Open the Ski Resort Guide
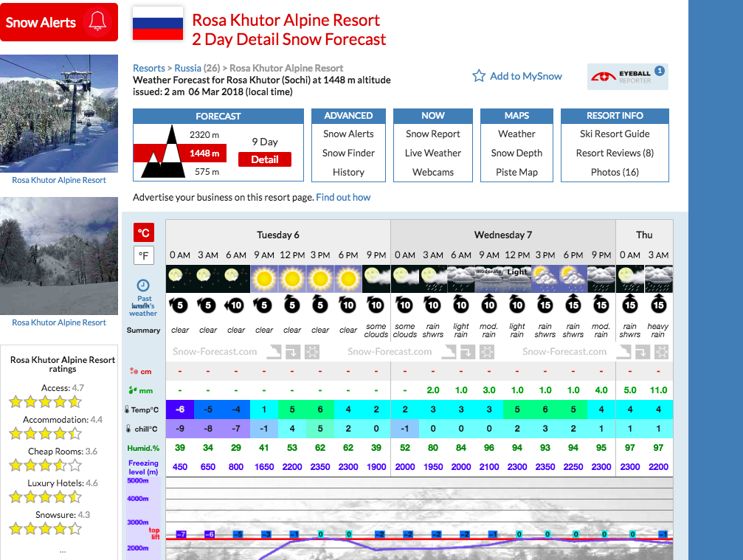This screenshot has width=743, height=560. [615, 134]
